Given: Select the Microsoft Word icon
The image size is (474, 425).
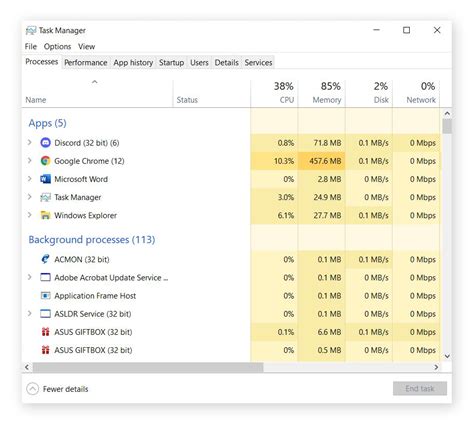Looking at the screenshot, I should (45, 179).
